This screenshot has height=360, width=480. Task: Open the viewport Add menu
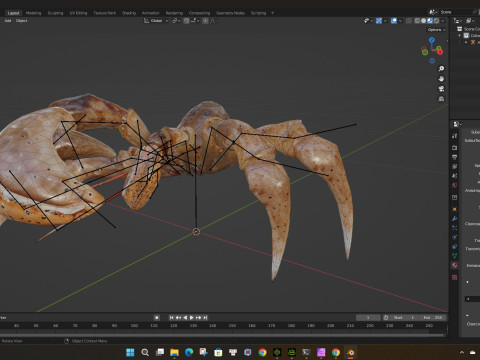point(8,21)
